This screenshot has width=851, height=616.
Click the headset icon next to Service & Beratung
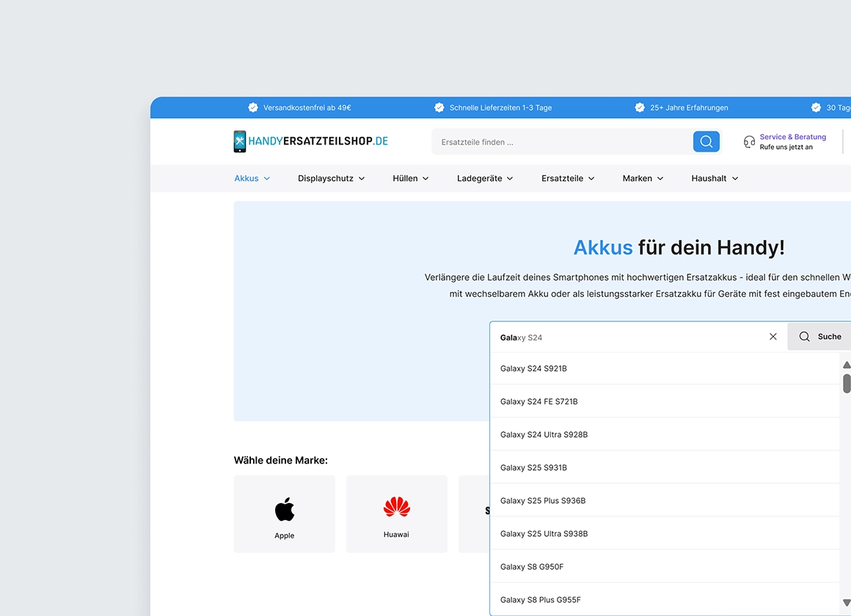749,142
